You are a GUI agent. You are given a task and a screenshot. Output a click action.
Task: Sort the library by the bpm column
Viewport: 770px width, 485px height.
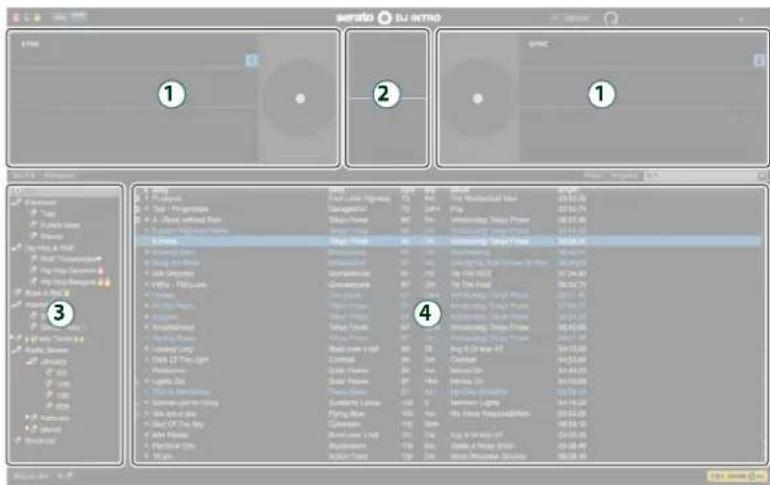[x=407, y=189]
